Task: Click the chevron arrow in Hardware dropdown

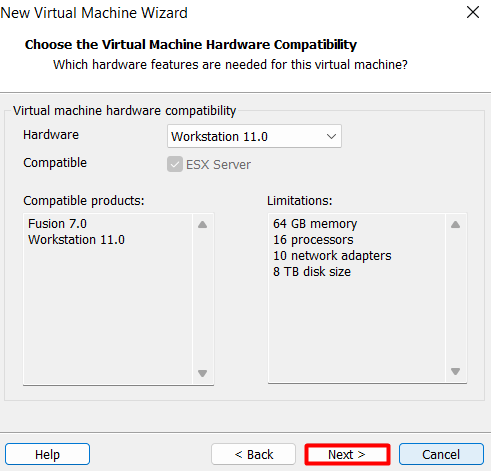Action: tap(331, 136)
